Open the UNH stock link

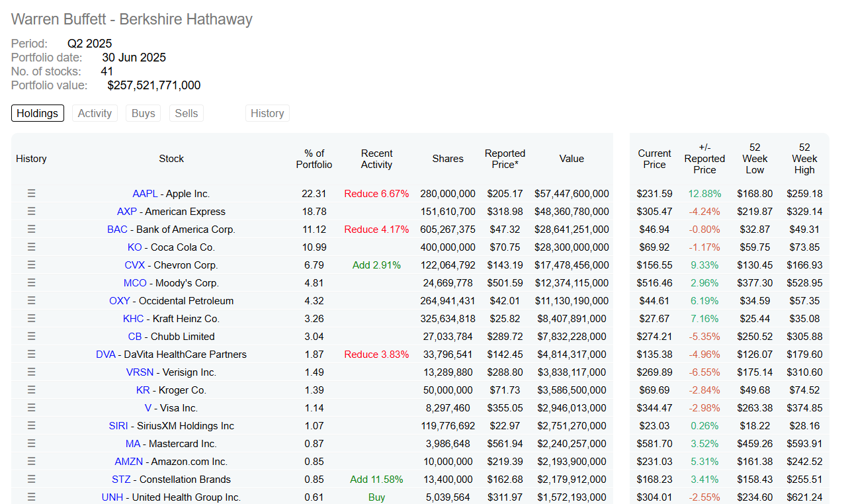click(x=112, y=497)
